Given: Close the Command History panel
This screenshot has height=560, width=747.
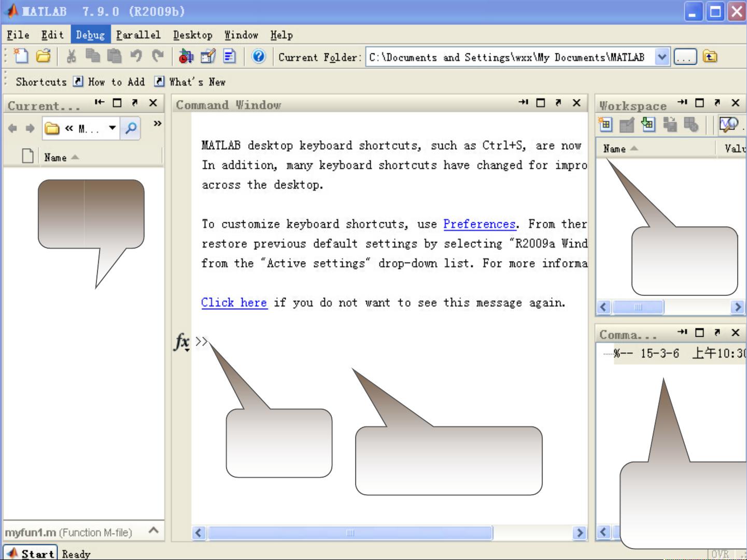Looking at the screenshot, I should [735, 332].
